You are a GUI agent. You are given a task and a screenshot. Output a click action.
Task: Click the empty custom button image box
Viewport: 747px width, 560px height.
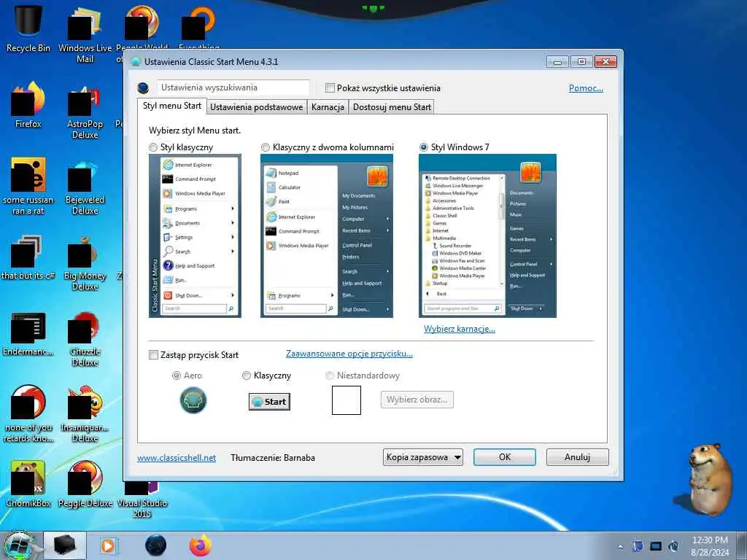[x=347, y=400]
